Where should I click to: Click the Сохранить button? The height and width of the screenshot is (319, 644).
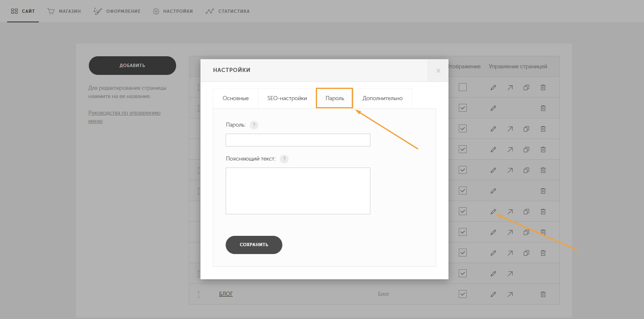(254, 245)
